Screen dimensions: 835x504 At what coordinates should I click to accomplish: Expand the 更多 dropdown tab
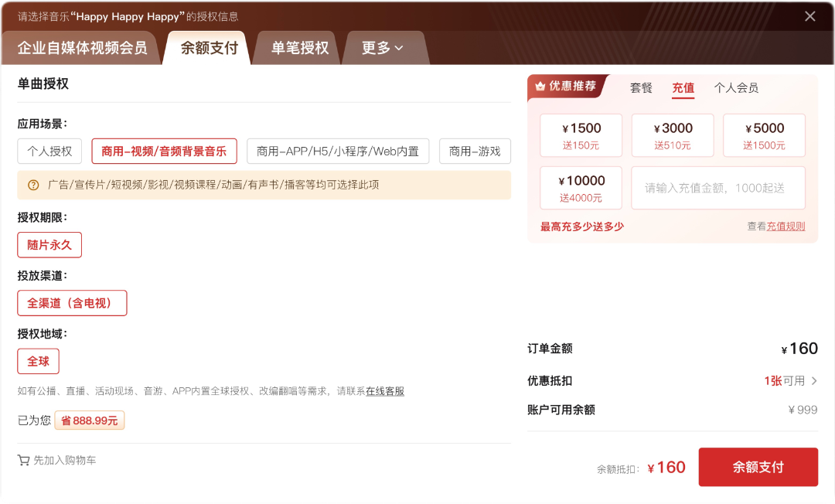coord(383,48)
